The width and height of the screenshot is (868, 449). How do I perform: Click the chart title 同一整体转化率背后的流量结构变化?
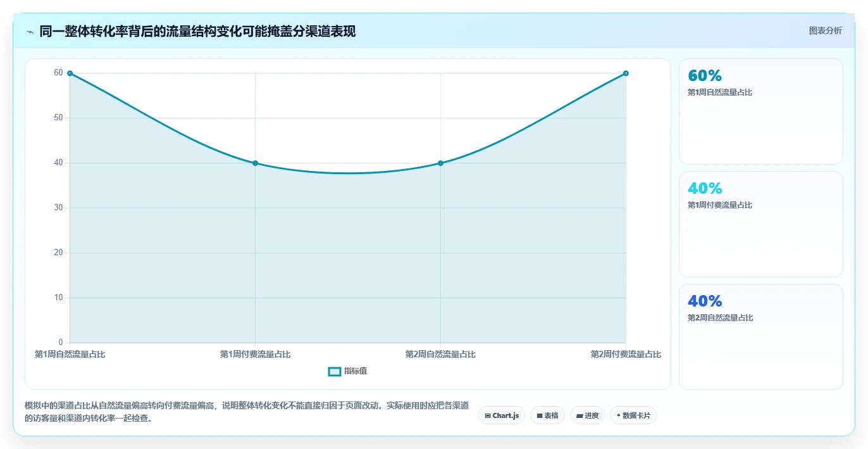click(197, 31)
